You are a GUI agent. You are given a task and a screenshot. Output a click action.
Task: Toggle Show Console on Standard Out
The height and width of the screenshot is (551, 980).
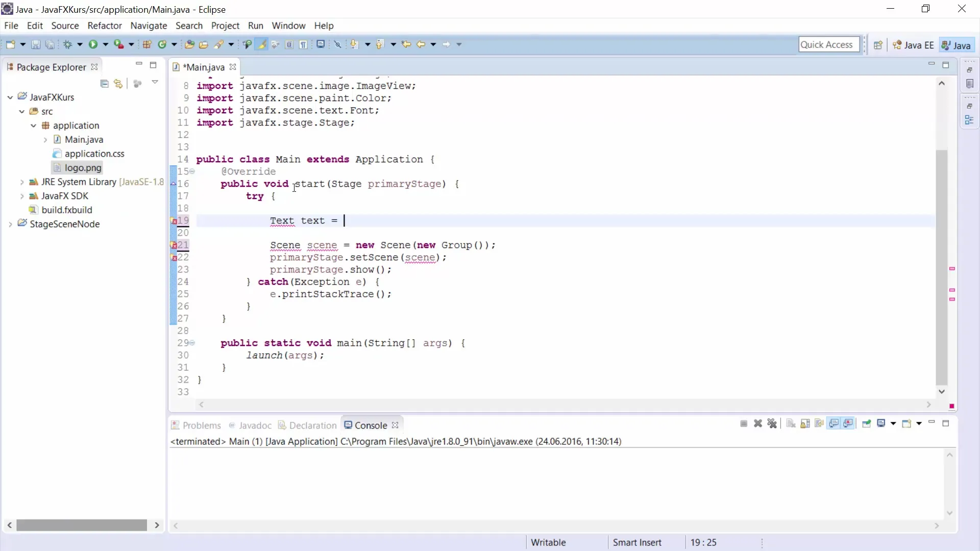[834, 423]
